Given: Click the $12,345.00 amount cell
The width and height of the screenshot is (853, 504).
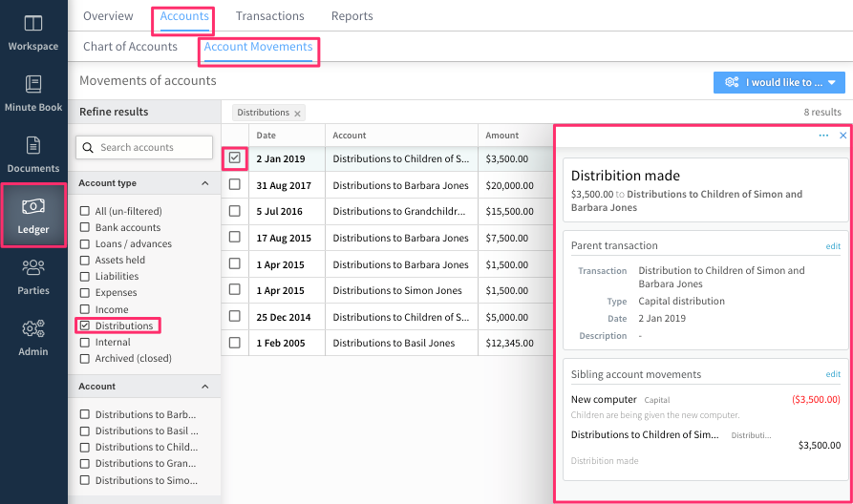Looking at the screenshot, I should (510, 343).
